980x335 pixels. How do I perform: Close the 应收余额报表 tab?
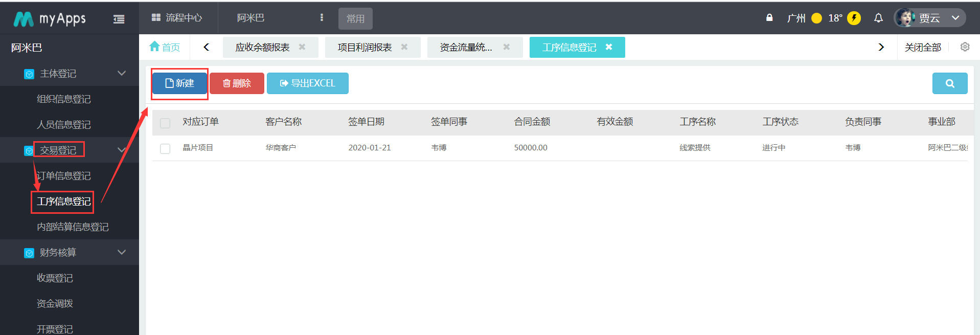click(x=302, y=47)
